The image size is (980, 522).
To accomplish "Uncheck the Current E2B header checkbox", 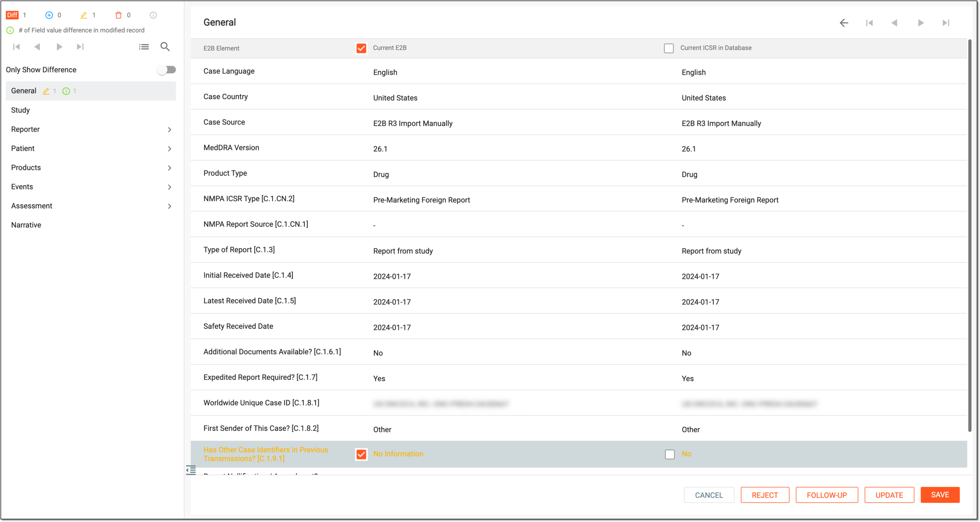I will [361, 48].
